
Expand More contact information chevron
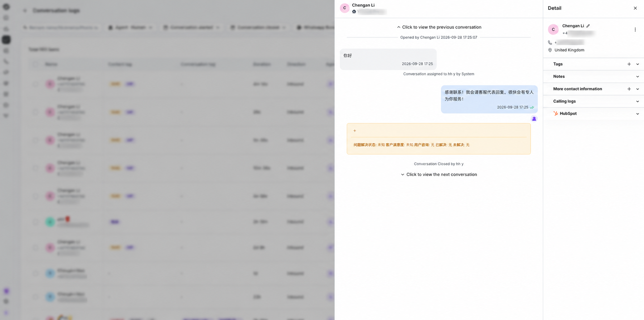pos(637,89)
